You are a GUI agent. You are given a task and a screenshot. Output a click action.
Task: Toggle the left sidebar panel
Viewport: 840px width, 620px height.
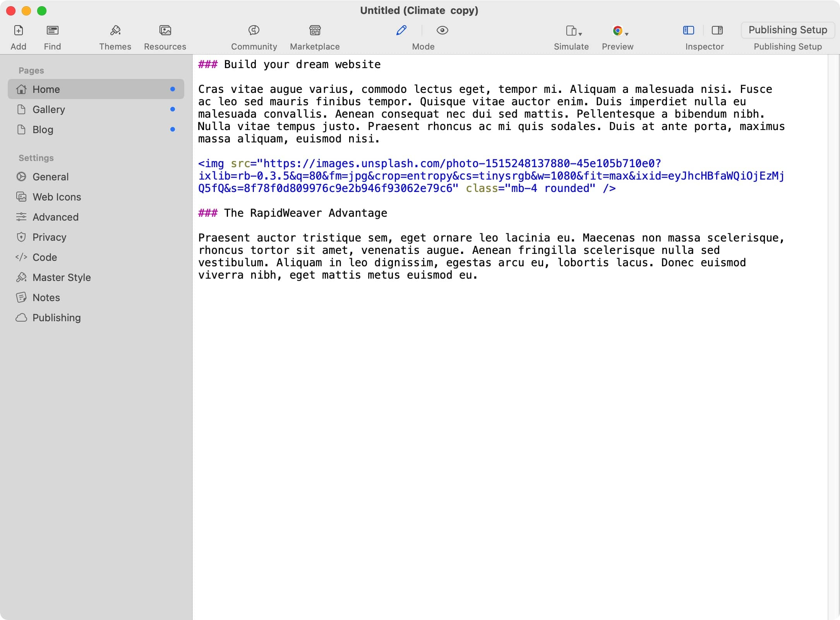(688, 30)
